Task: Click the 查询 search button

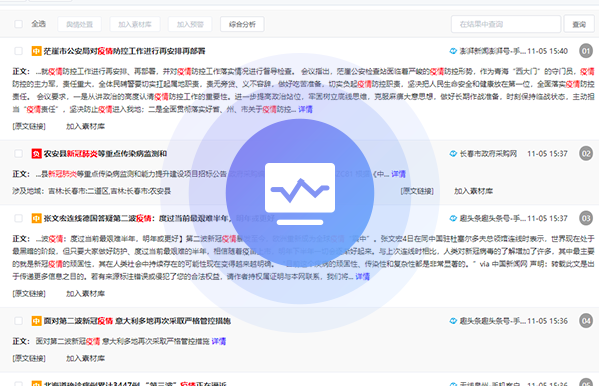Action: tap(579, 24)
